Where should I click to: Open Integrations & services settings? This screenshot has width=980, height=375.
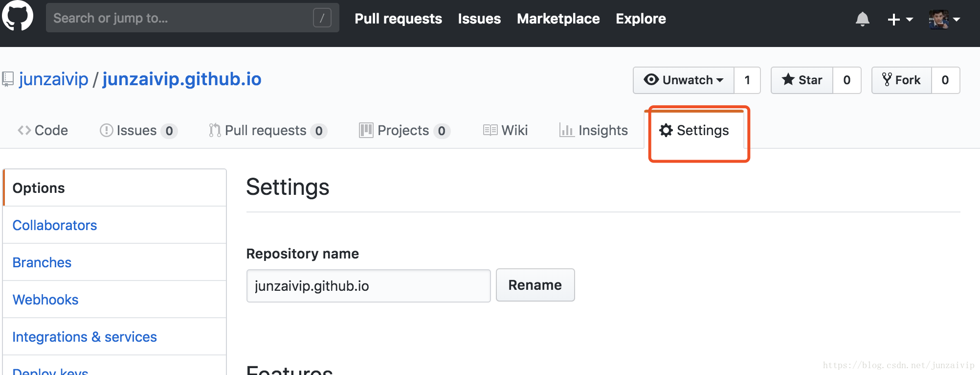click(x=114, y=337)
